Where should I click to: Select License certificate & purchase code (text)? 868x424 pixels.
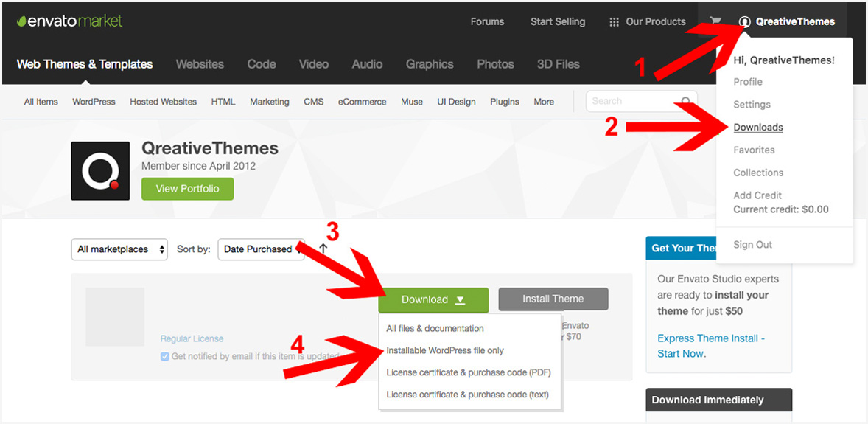pos(467,394)
